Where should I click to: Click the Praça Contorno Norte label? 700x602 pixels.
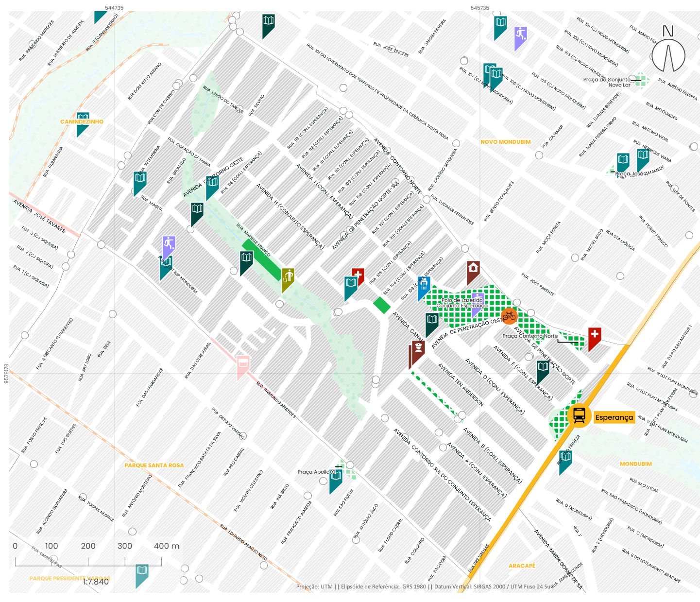(530, 336)
